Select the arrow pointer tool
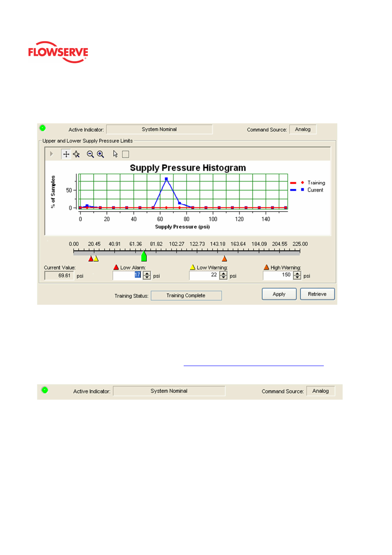Viewport: 392px width, 555px height. (115, 154)
